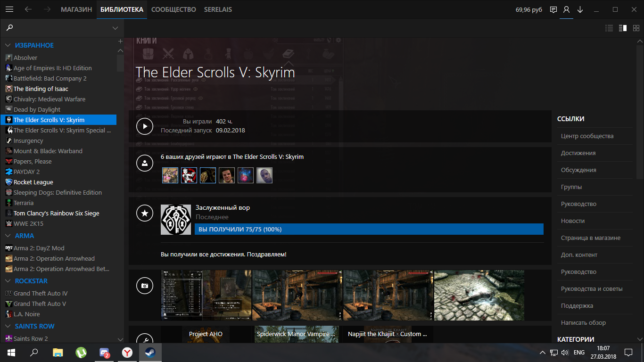Collapse the ARMA category
The width and height of the screenshot is (644, 362).
[x=8, y=236]
